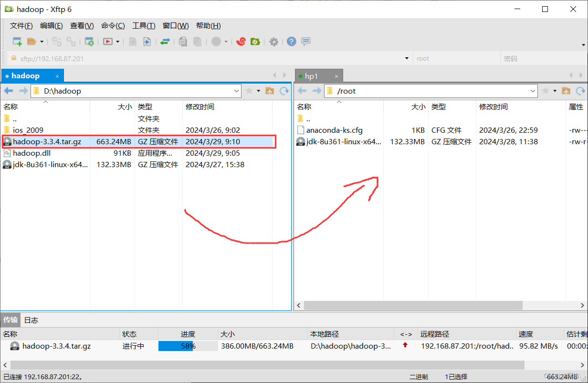Refresh the remote /root pane

click(x=580, y=91)
